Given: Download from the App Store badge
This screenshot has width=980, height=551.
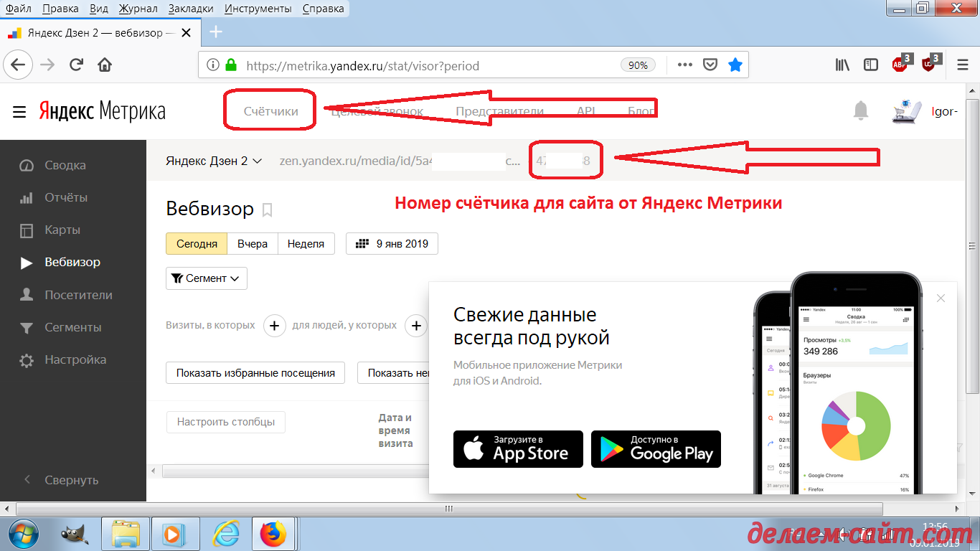Looking at the screenshot, I should click(x=518, y=449).
